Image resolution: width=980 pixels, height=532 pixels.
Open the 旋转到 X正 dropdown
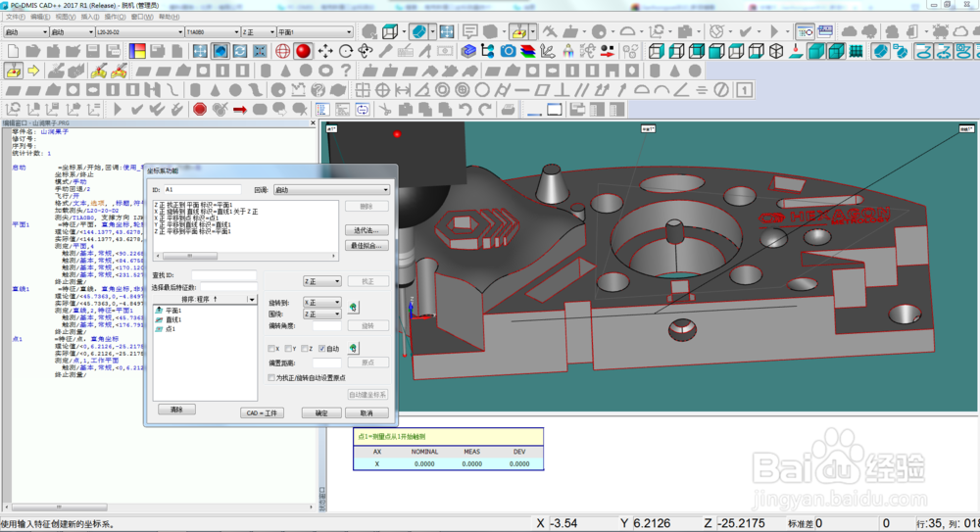point(322,302)
